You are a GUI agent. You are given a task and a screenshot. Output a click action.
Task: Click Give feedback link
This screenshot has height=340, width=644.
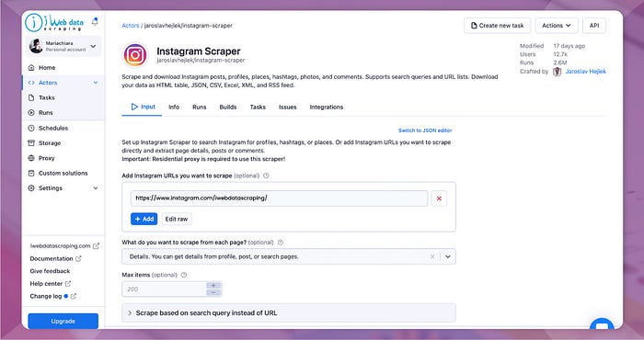point(50,271)
